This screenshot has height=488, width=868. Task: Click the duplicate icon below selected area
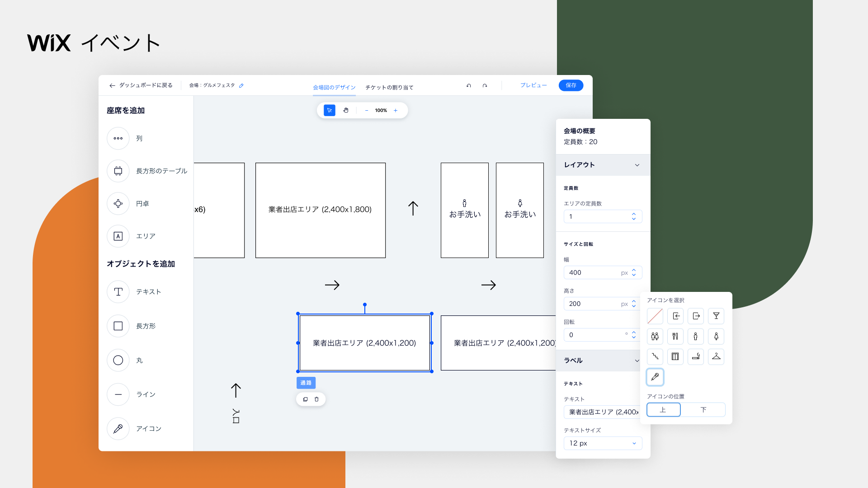[305, 399]
